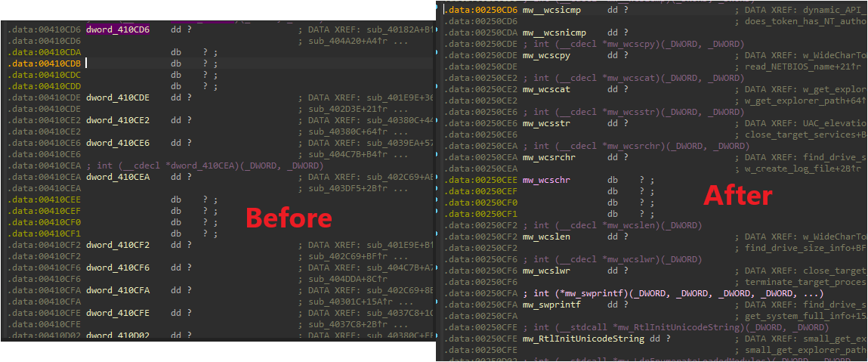868x362 pixels.
Task: Click address .data:00410CDA in the Before listing
Action: (x=45, y=52)
